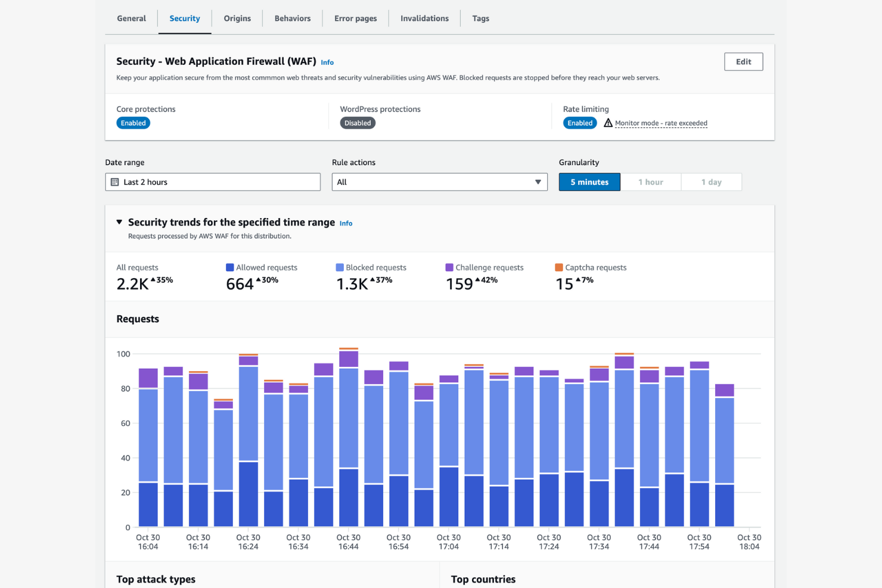
Task: Click the warning triangle beside Rate limiting
Action: pyautogui.click(x=607, y=123)
